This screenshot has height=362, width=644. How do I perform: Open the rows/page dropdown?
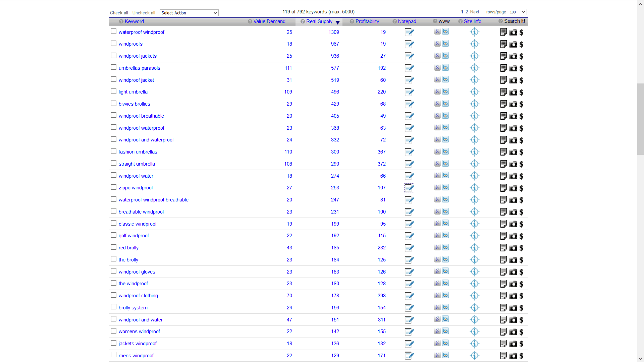pyautogui.click(x=517, y=12)
